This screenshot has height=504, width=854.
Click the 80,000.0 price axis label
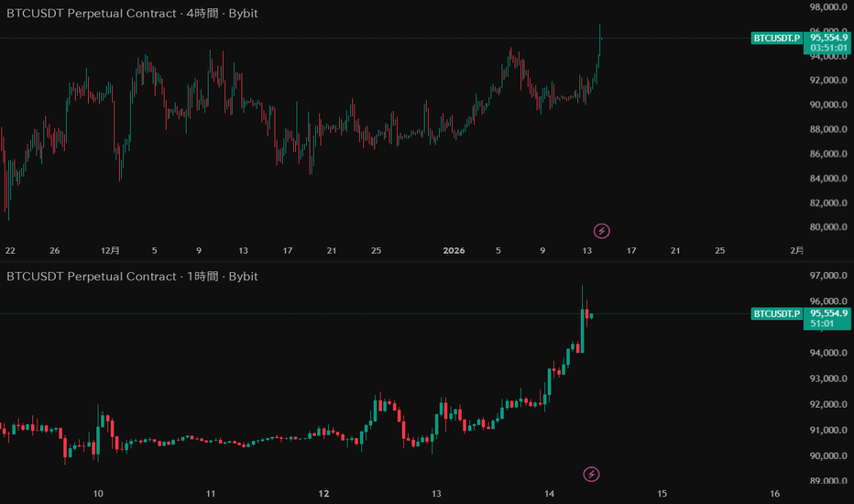828,227
